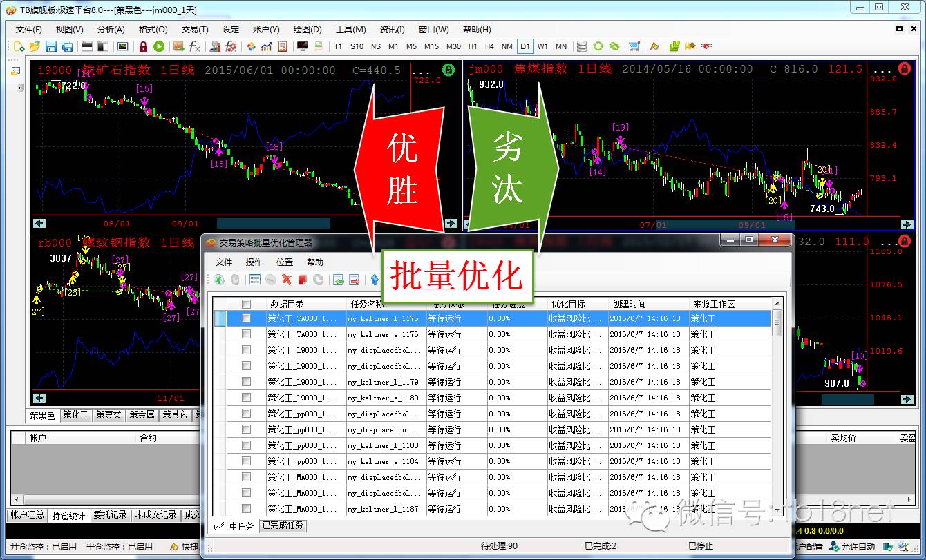This screenshot has width=926, height=560.
Task: Switch to the 策金属 workspace tab
Action: [142, 415]
